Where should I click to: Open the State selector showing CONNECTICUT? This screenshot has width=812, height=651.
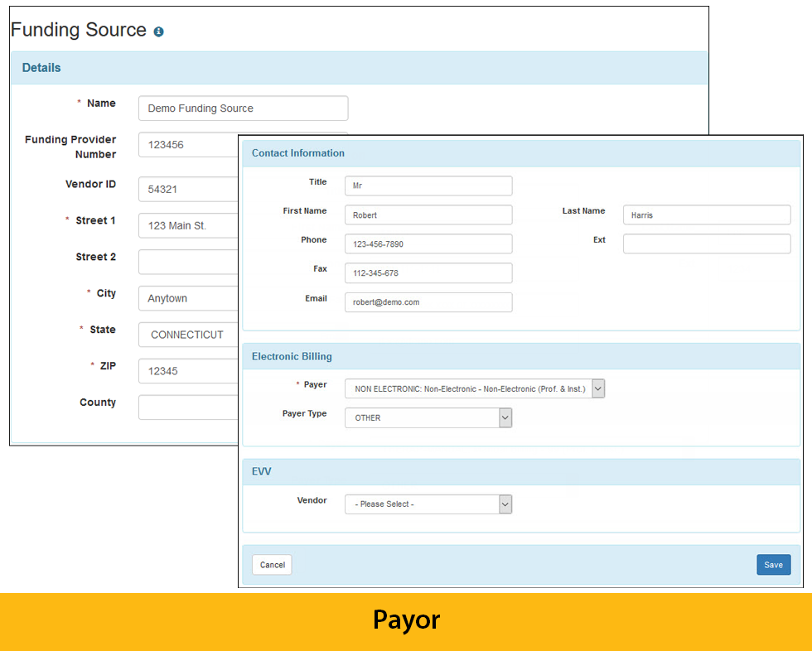(188, 335)
